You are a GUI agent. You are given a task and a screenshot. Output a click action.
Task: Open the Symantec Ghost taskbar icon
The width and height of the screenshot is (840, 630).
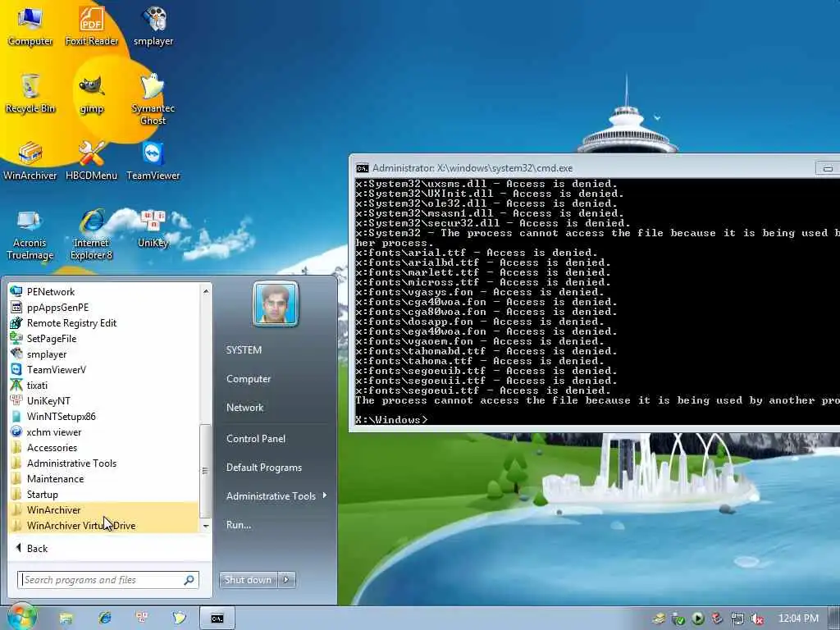pyautogui.click(x=179, y=619)
